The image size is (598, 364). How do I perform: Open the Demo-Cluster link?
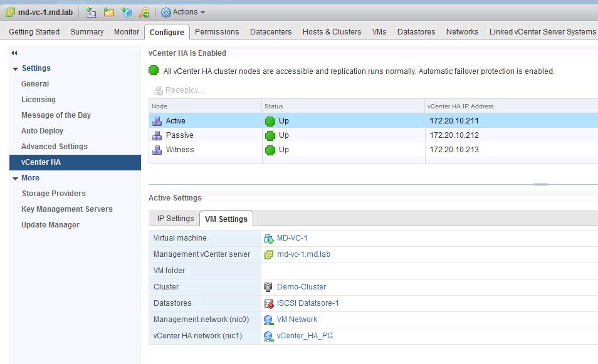[302, 286]
